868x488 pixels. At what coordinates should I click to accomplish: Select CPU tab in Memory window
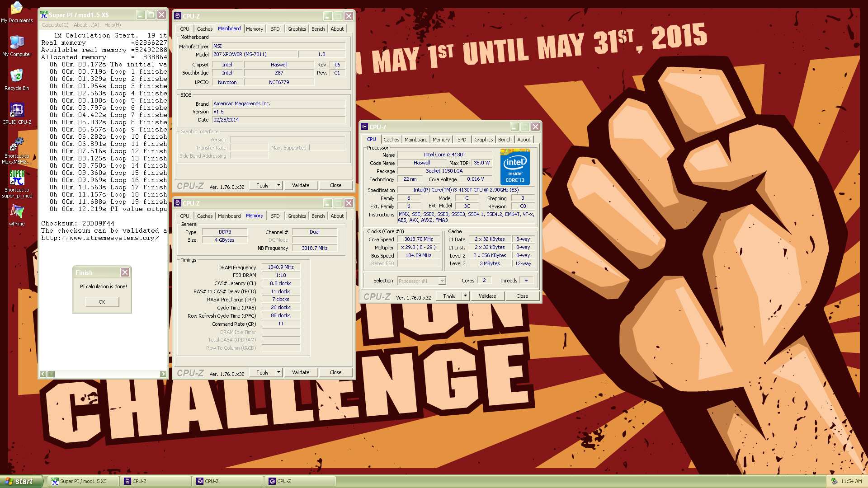[184, 216]
